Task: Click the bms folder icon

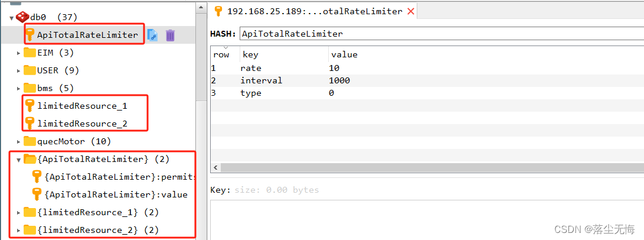Action: (x=30, y=88)
